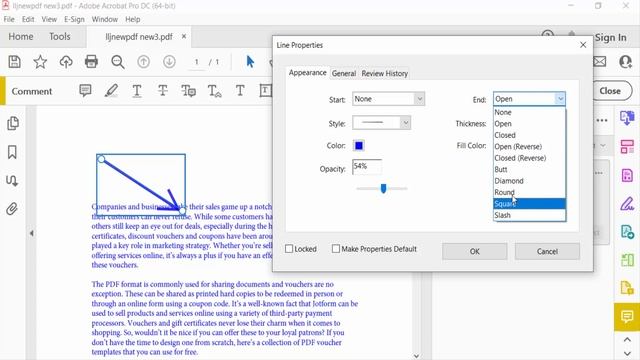This screenshot has height=360, width=640.
Task: Select the highlighter pen tool
Action: point(111,90)
